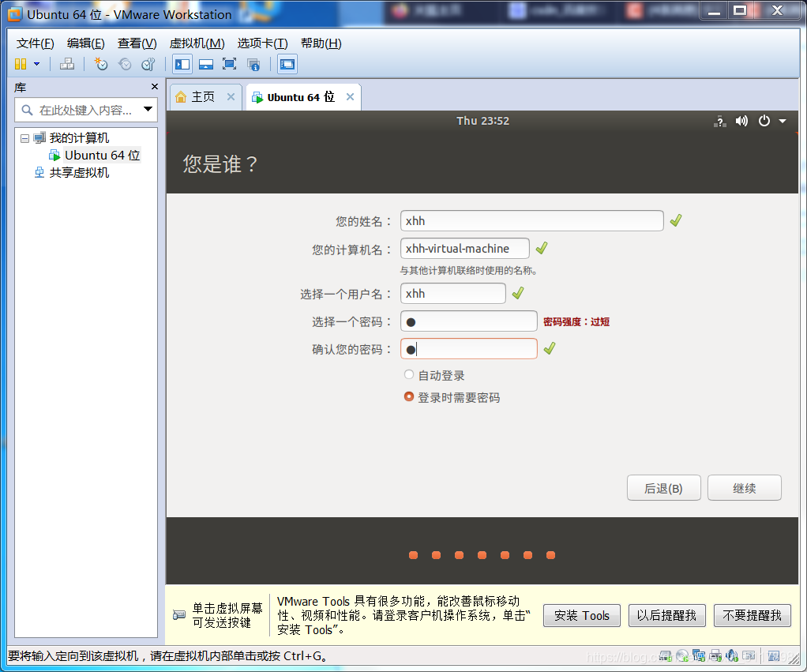Screen dimensions: 807x672
Task: Click the 后退(B) button
Action: [x=663, y=488]
